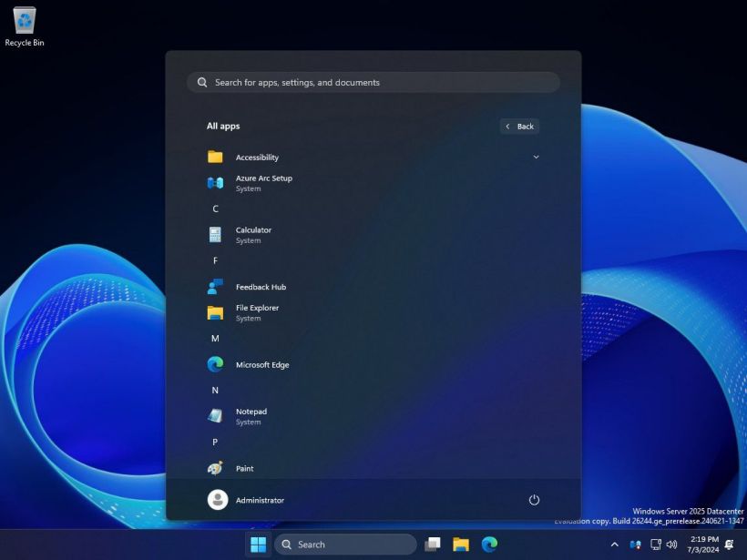Screen dimensions: 747x560
Task: Go back from All apps
Action: tap(519, 127)
